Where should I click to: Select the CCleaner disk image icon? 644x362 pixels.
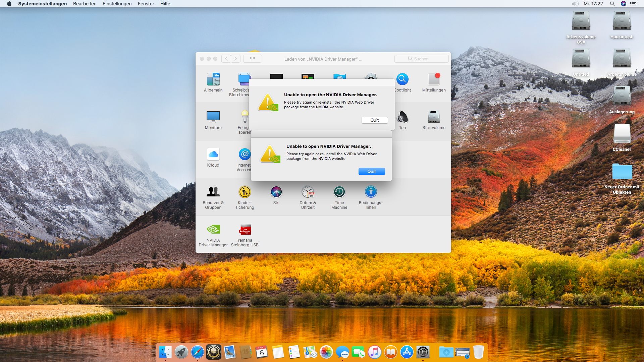click(x=622, y=138)
